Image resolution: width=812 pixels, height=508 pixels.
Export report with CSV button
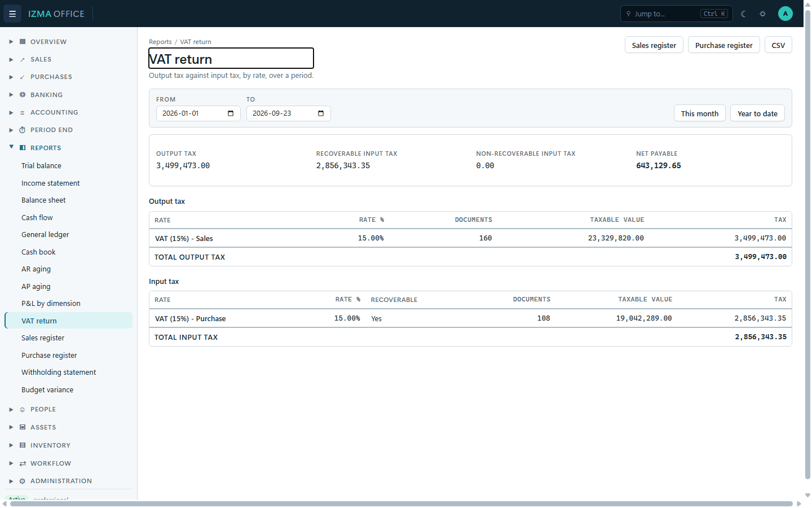[778, 45]
